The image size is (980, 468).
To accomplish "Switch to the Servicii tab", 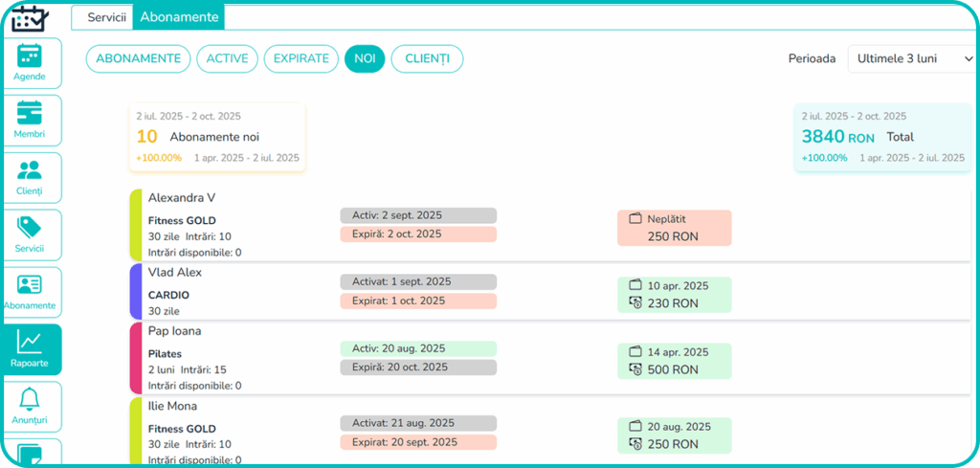I will [x=106, y=17].
